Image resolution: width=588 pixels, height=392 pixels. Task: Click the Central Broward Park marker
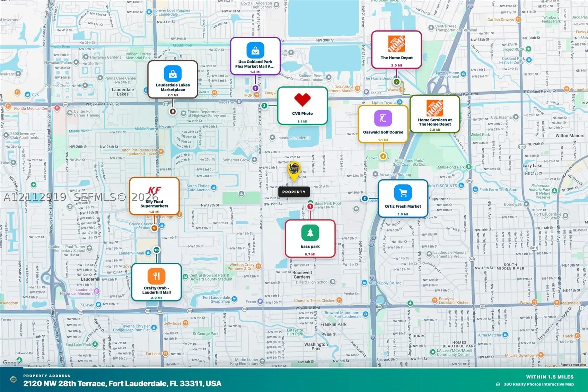coord(185,277)
